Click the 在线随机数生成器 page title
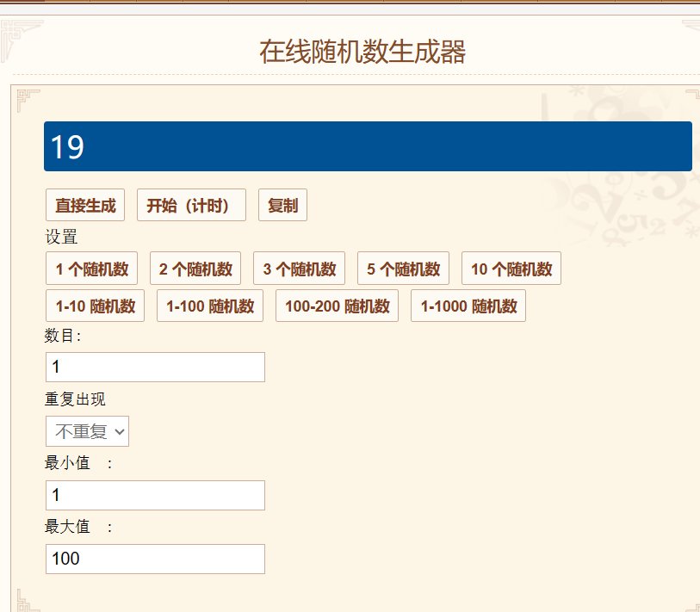 click(x=362, y=52)
